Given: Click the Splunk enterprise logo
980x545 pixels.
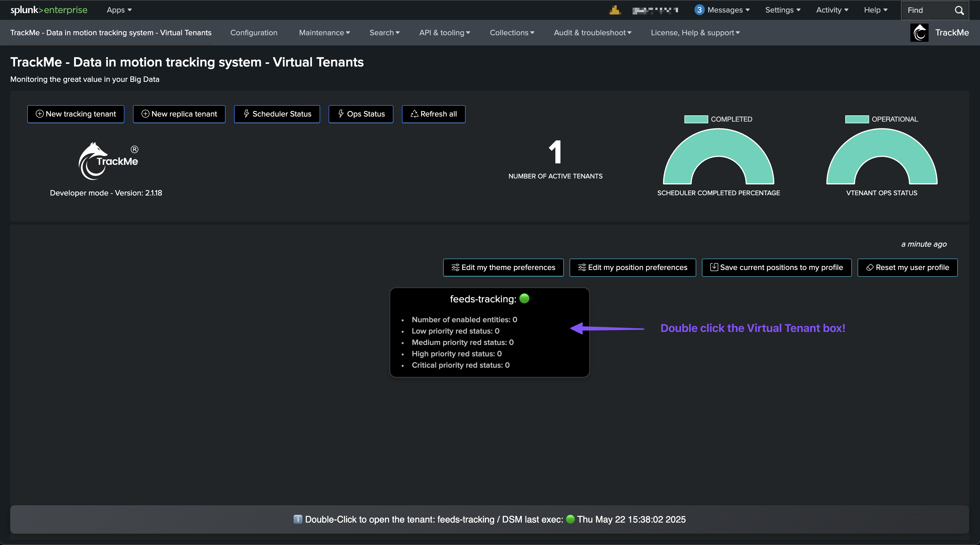Looking at the screenshot, I should 49,10.
